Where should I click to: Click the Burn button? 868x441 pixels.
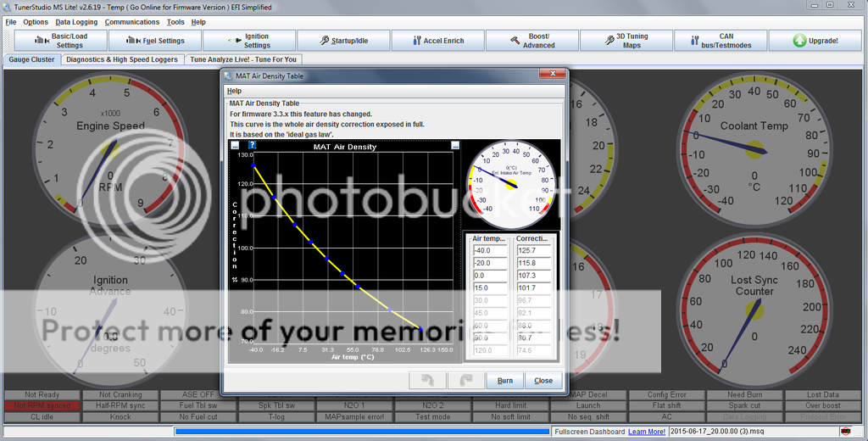tap(504, 381)
